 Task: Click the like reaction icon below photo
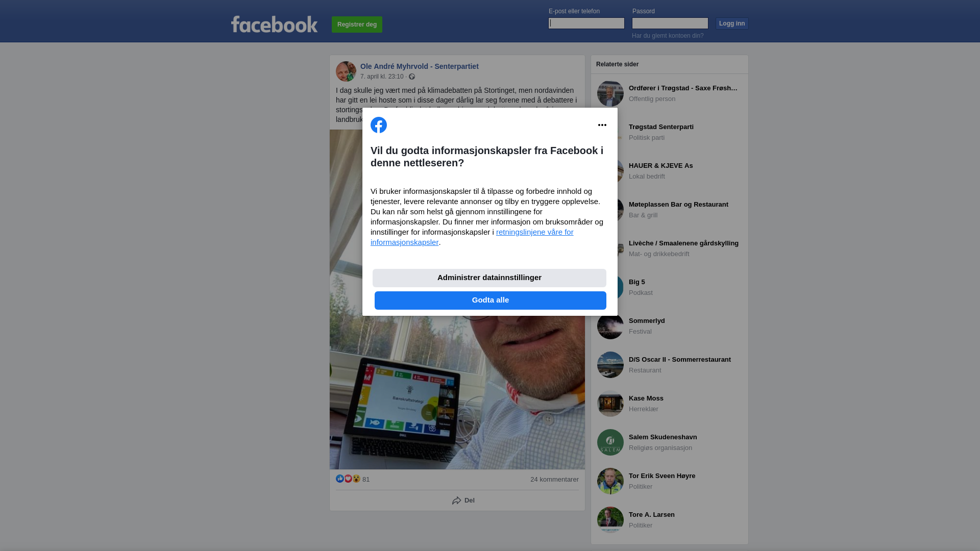(x=340, y=479)
